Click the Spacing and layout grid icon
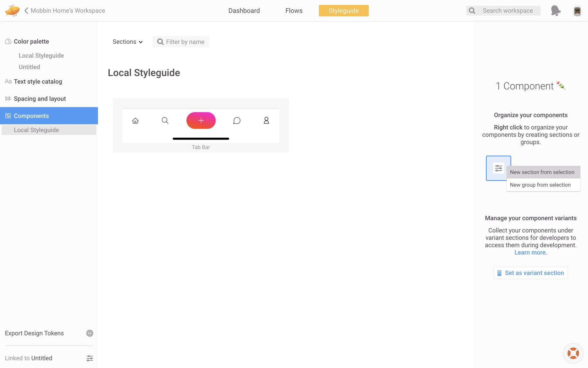Viewport: 588px width, 368px height. 8,98
